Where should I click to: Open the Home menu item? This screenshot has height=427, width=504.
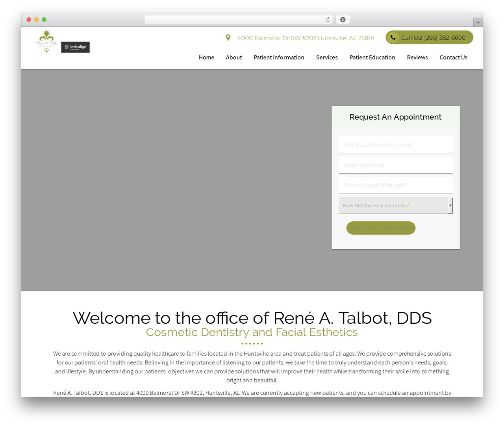click(x=206, y=58)
